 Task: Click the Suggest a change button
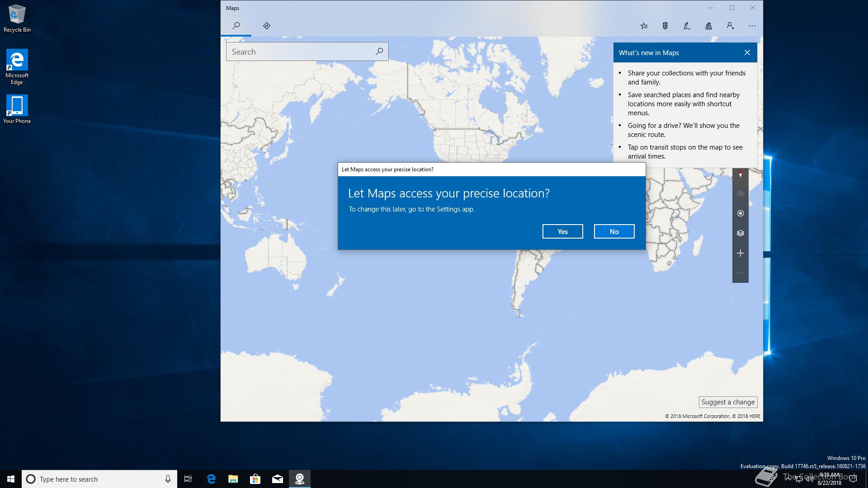[728, 402]
